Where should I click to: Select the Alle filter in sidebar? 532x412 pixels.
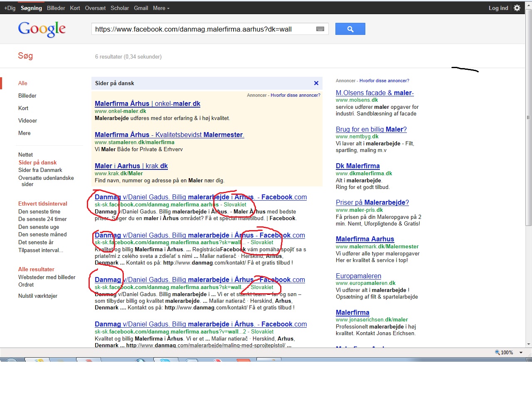click(23, 83)
